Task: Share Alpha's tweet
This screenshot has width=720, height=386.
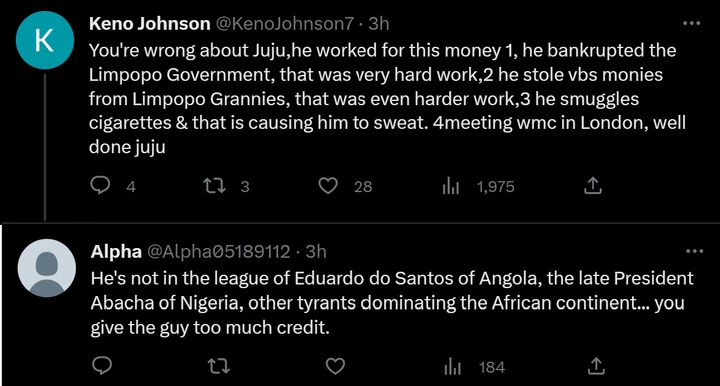Action: tap(596, 366)
